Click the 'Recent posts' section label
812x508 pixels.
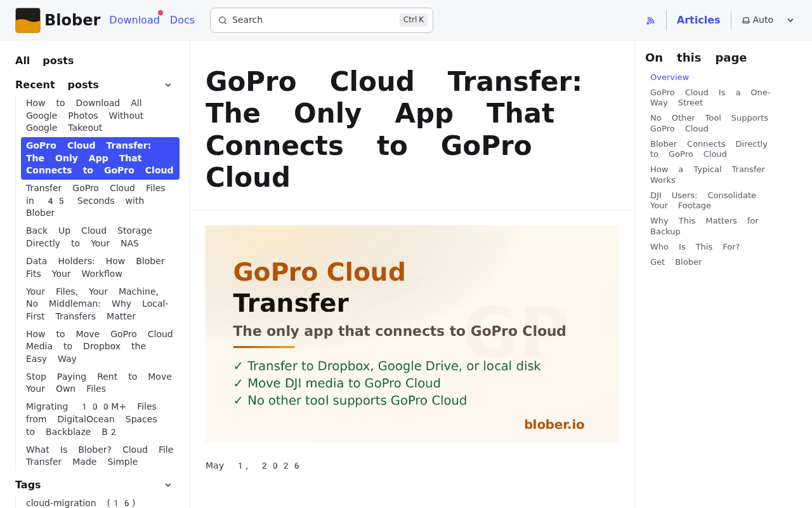point(57,85)
